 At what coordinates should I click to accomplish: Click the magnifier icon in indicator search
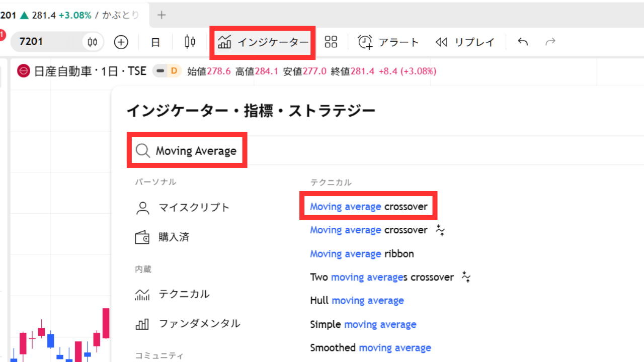coord(143,151)
